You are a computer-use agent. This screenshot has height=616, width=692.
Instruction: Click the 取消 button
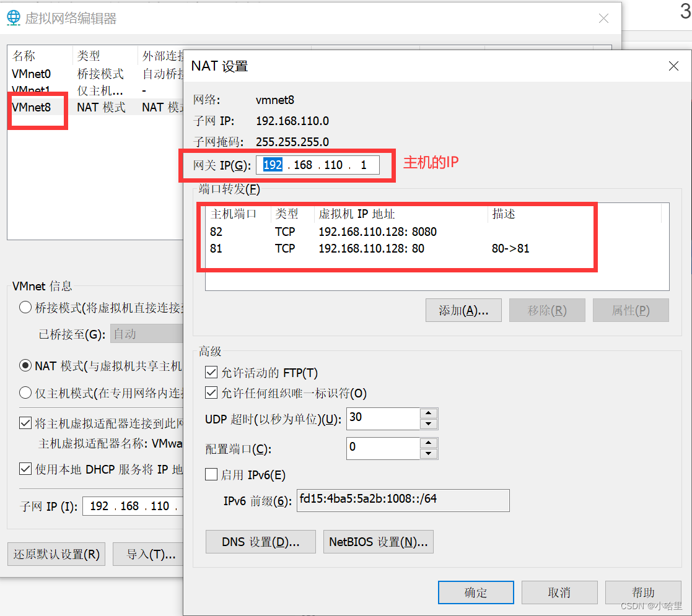[x=559, y=592]
